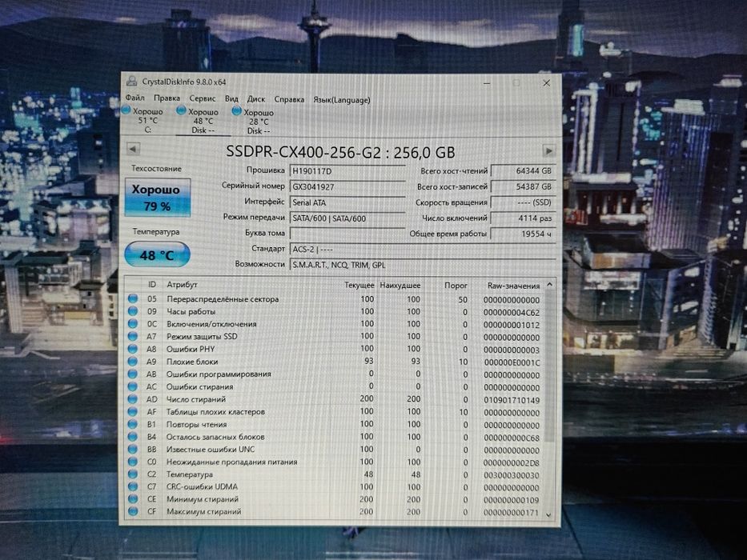The width and height of the screenshot is (747, 560).
Task: Click total host writes value 54387 GB
Action: [523, 186]
